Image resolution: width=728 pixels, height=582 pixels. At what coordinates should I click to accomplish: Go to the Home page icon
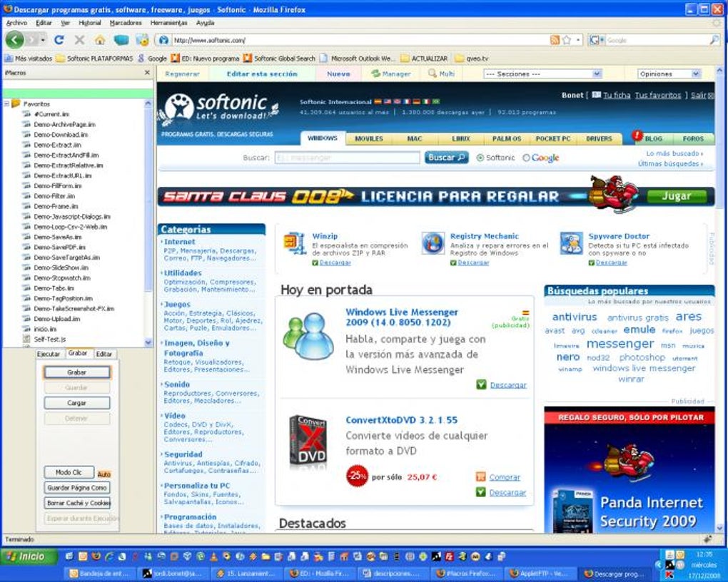[100, 40]
